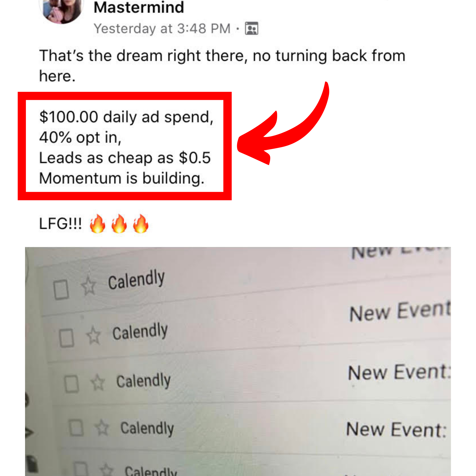Star the fourth Calendly email
Viewport: 476px width, 476px height.
[x=102, y=428]
